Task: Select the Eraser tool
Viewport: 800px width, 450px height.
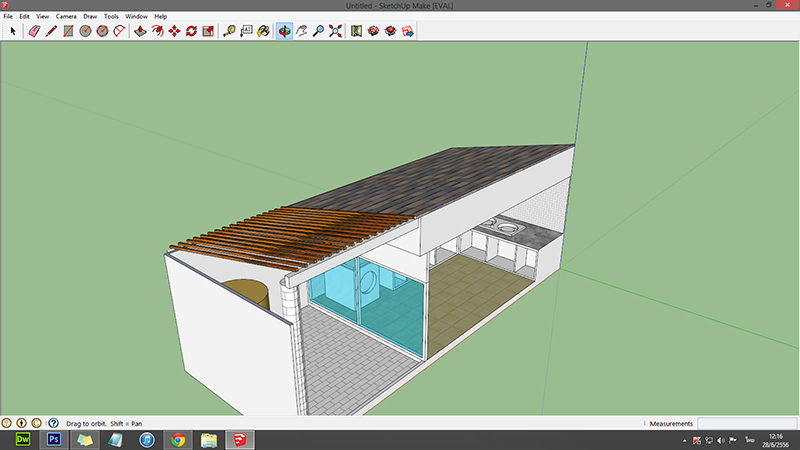Action: [x=33, y=31]
